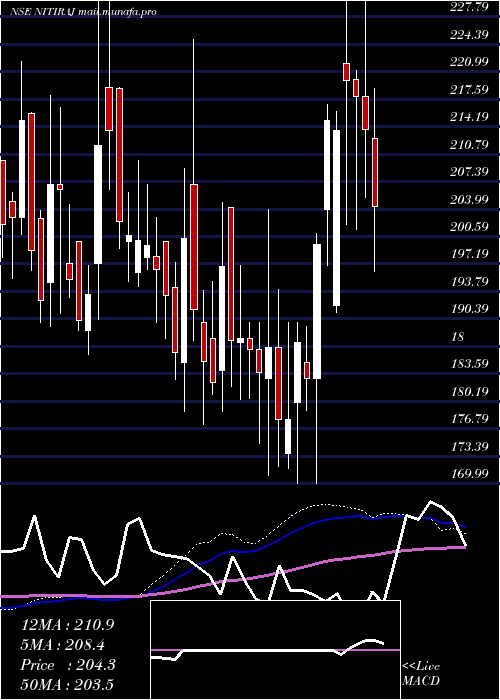Click the 227.79 price axis label

(x=470, y=7)
